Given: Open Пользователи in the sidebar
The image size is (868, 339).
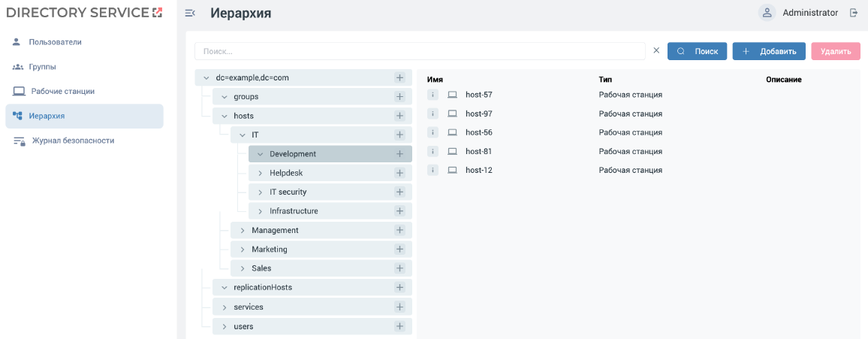Looking at the screenshot, I should click(55, 42).
